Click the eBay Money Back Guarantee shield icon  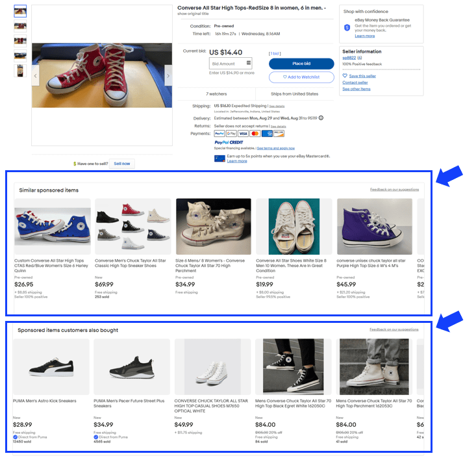coord(347,28)
